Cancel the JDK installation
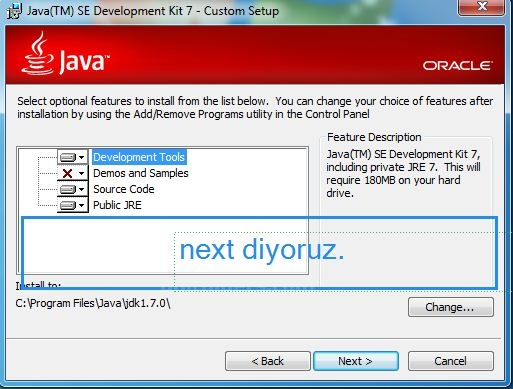Screen dimensions: 513x389 click(x=451, y=361)
